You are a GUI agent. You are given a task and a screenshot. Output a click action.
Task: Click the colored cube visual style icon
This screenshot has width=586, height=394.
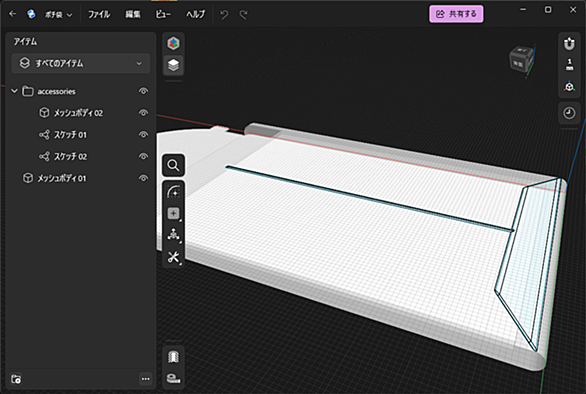(x=173, y=43)
